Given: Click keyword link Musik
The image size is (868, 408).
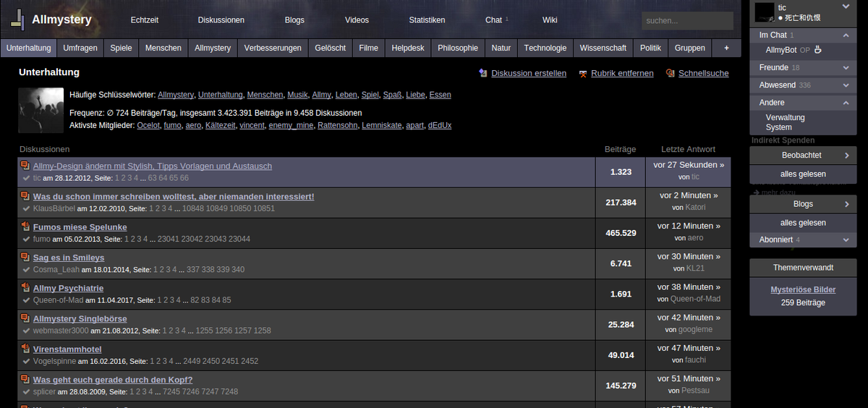Looking at the screenshot, I should (297, 95).
